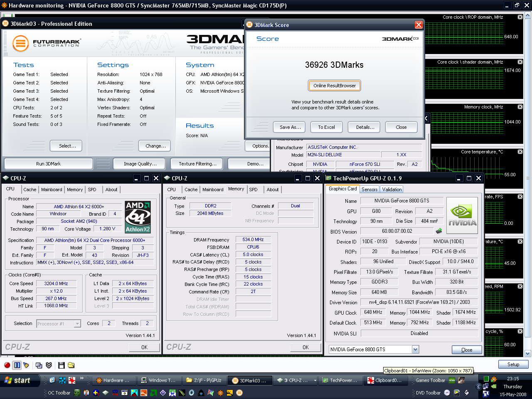Image resolution: width=532 pixels, height=399 pixels.
Task: Click the 23:15 clock in system tray
Action: pyautogui.click(x=513, y=379)
